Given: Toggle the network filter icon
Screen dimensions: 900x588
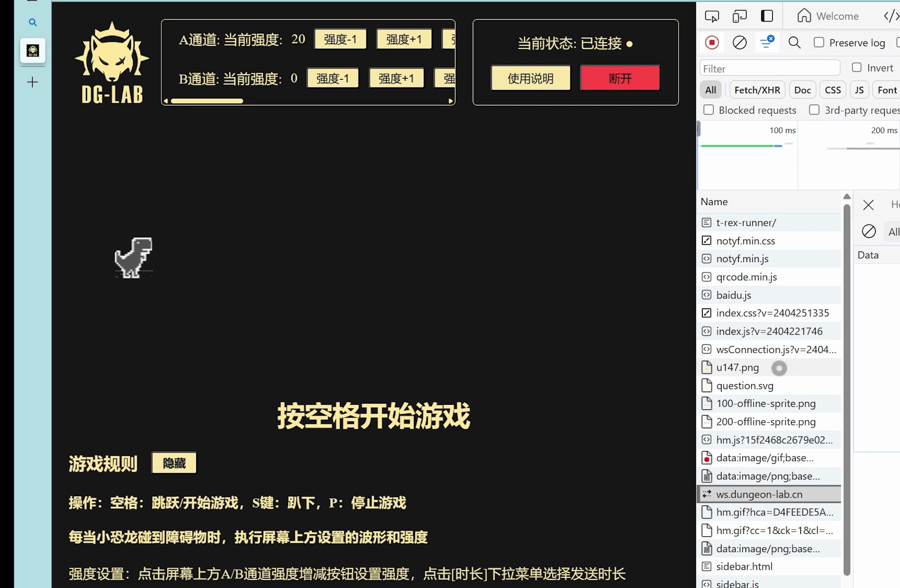Looking at the screenshot, I should pyautogui.click(x=767, y=42).
